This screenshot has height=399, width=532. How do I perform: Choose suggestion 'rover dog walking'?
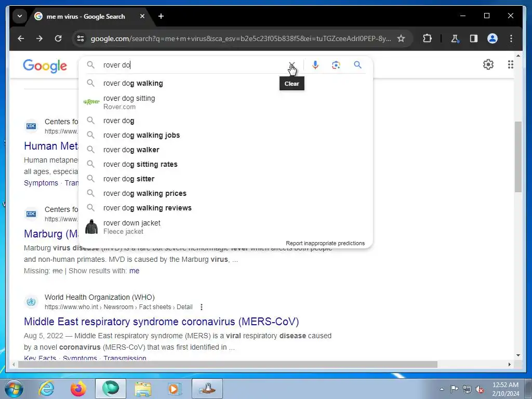(x=225, y=83)
